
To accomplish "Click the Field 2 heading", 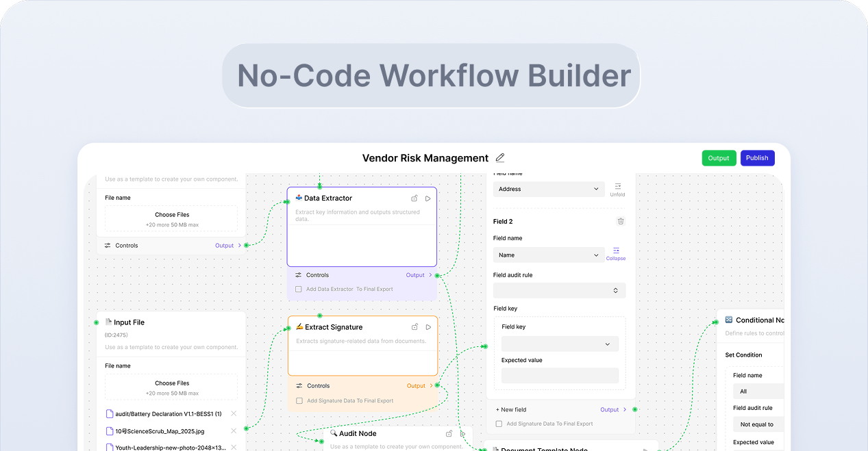I will (x=503, y=222).
